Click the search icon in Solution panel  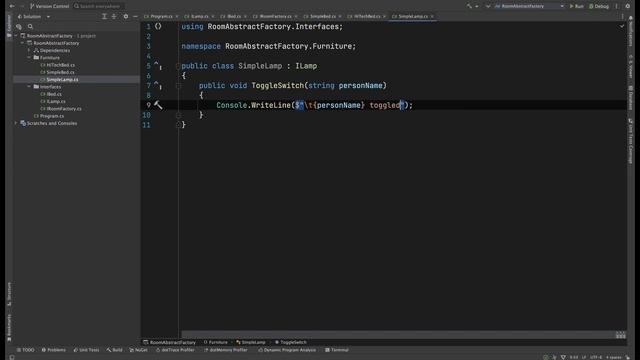tap(30, 27)
